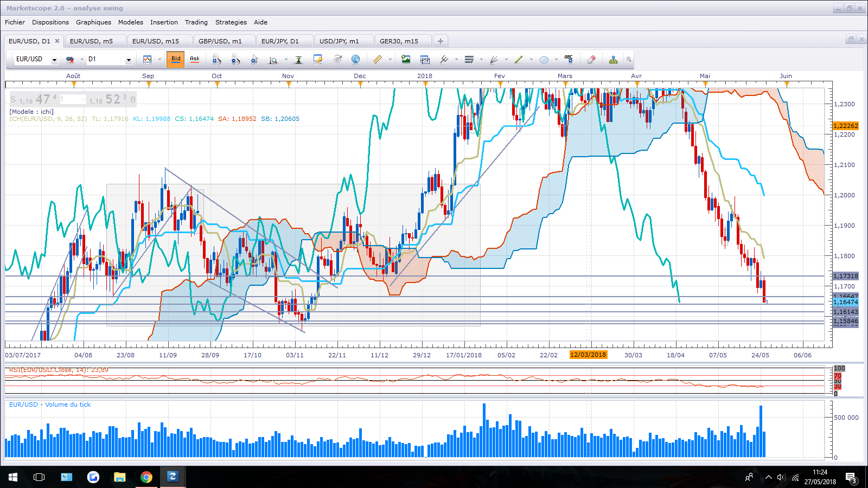Screen dimensions: 868x488
Task: Close the EUR/USD, D1 tab
Action: 57,41
